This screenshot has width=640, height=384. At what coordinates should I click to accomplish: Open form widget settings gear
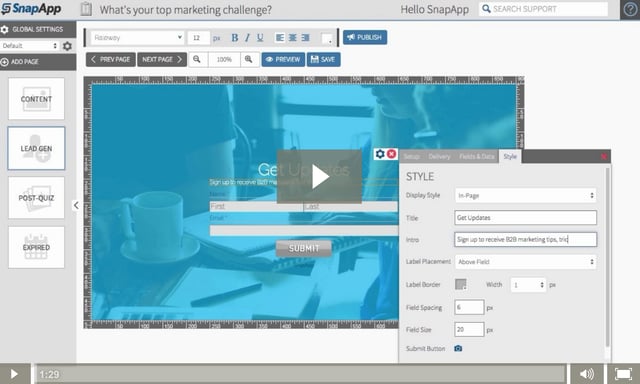tap(380, 154)
